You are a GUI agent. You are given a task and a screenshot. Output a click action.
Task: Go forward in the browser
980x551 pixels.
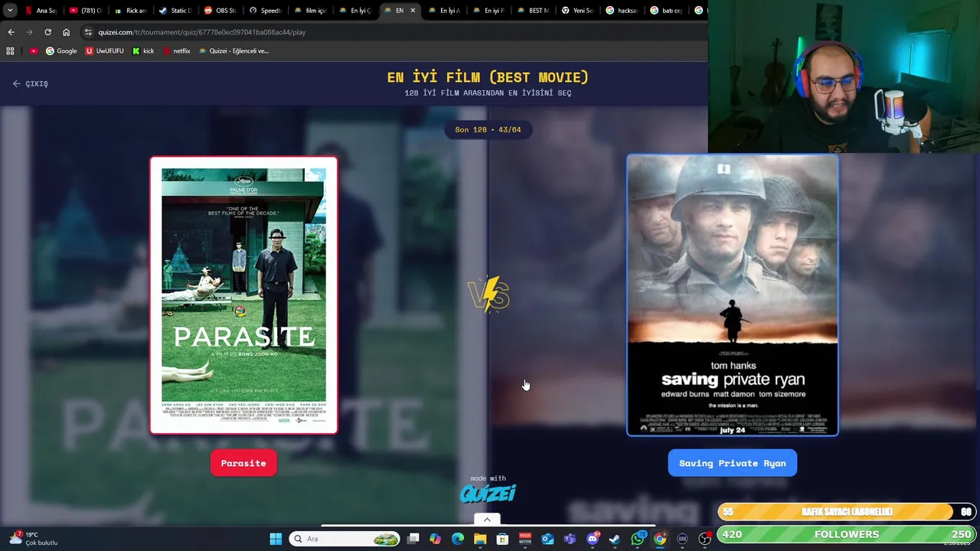click(x=29, y=32)
